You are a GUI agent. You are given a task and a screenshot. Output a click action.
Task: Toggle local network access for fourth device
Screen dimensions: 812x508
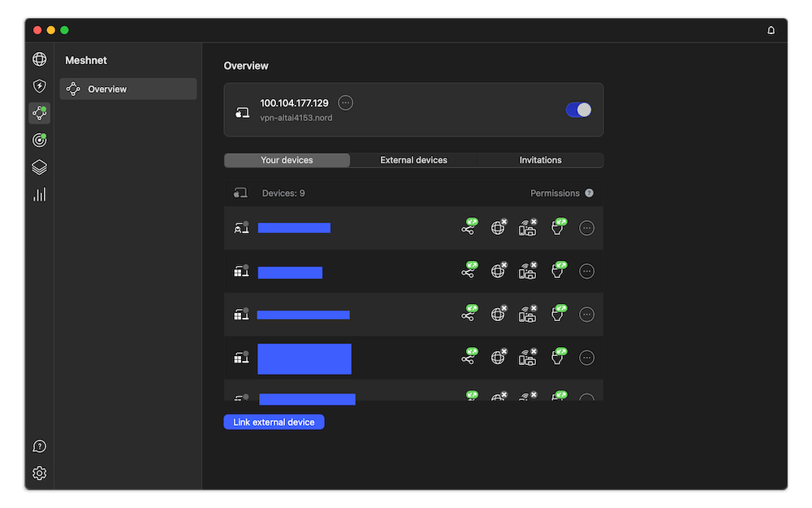[x=529, y=357]
